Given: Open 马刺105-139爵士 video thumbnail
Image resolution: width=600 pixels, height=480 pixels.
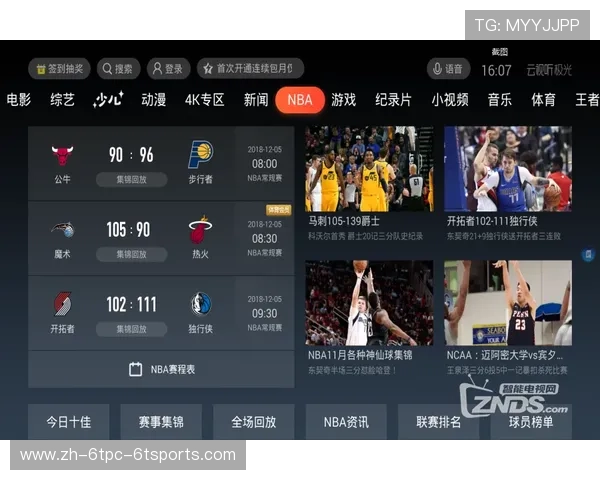Looking at the screenshot, I should click(369, 169).
